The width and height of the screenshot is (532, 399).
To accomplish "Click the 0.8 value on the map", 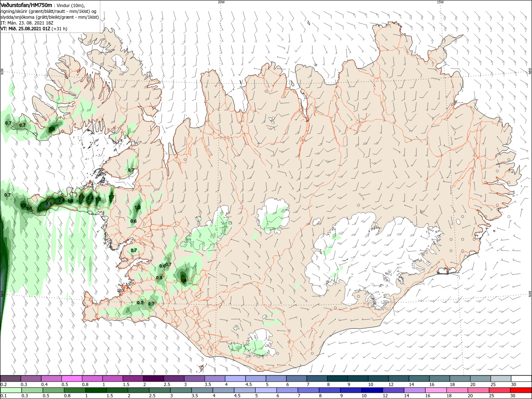I will pyautogui.click(x=159, y=278).
